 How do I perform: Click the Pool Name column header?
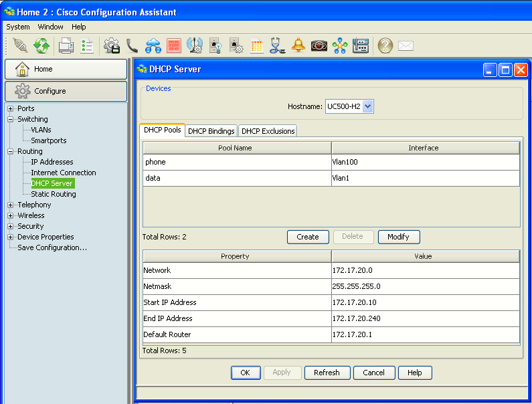tap(237, 148)
